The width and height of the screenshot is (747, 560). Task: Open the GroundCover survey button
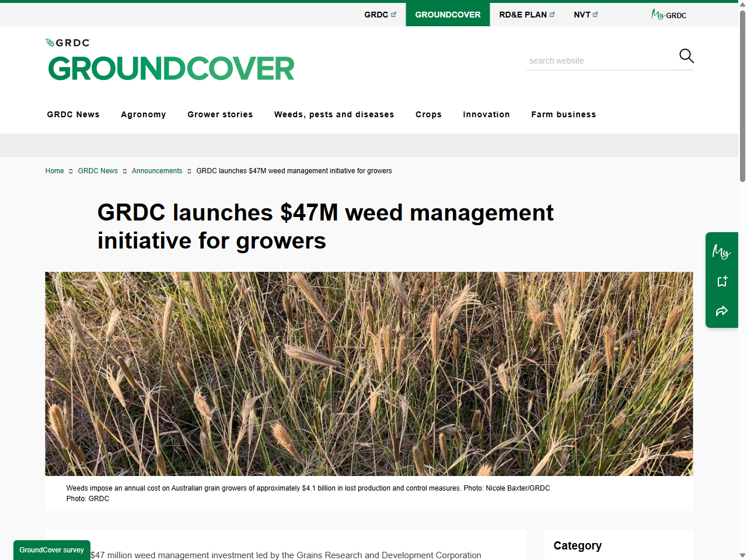click(51, 549)
